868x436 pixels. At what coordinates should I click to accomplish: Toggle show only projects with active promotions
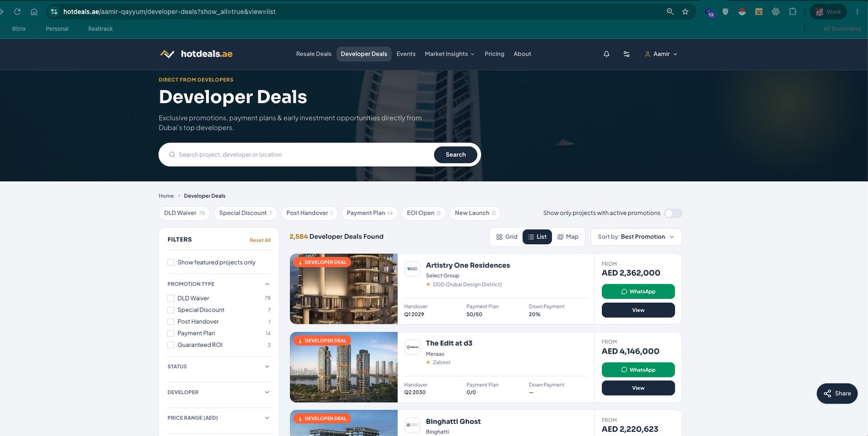[x=673, y=213]
